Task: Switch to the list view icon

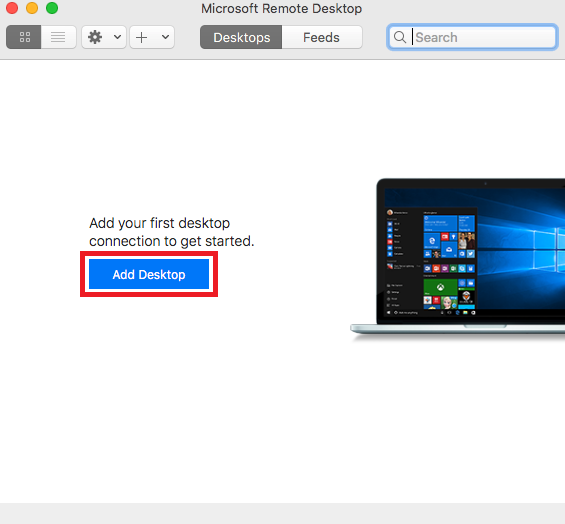Action: [58, 37]
